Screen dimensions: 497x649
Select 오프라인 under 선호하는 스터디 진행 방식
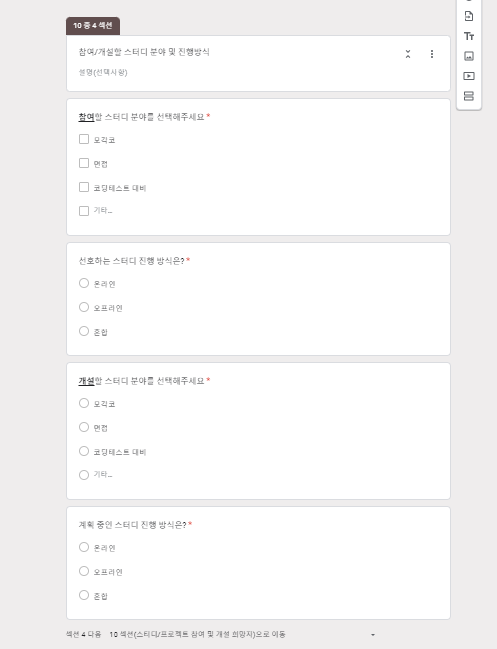click(84, 307)
